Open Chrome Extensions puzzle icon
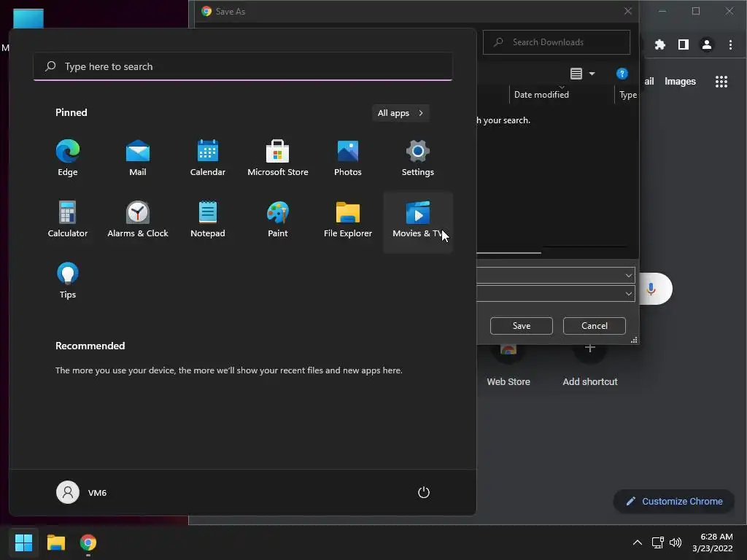The width and height of the screenshot is (747, 560). [659, 44]
